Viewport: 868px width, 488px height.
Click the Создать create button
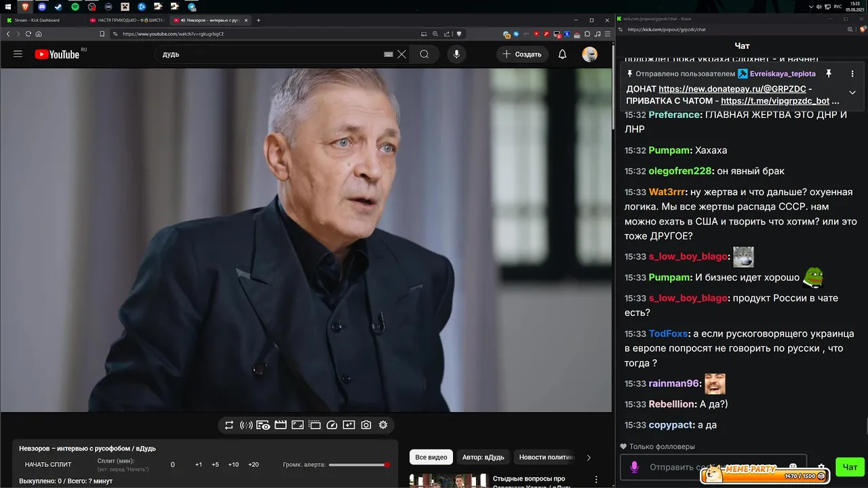pyautogui.click(x=522, y=54)
